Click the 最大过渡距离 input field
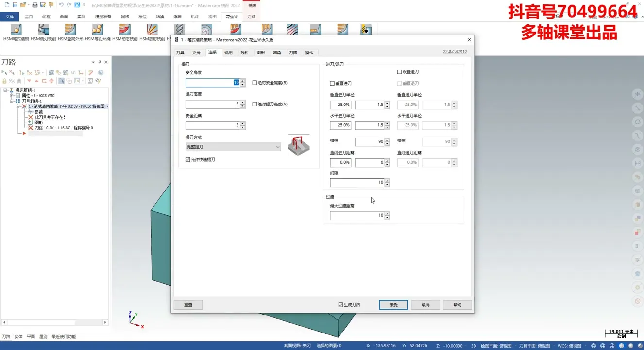Screen dimensions: 644x350 (357, 215)
